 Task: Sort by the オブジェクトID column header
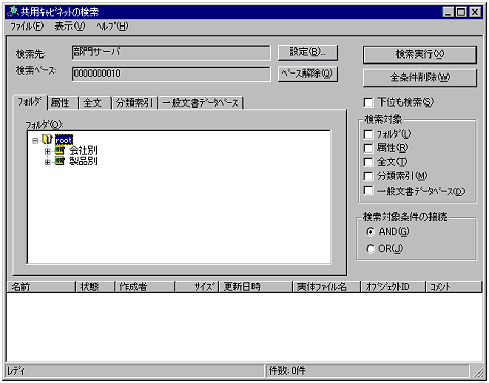click(x=393, y=287)
